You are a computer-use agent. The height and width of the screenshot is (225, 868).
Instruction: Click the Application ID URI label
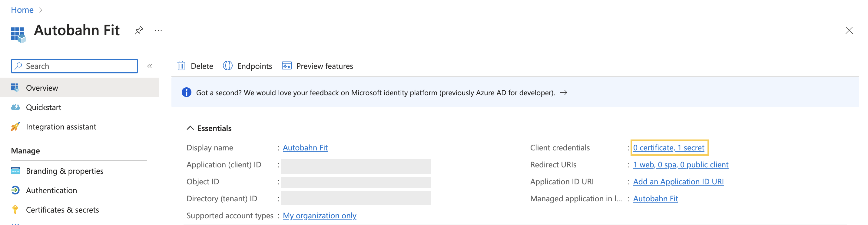562,182
